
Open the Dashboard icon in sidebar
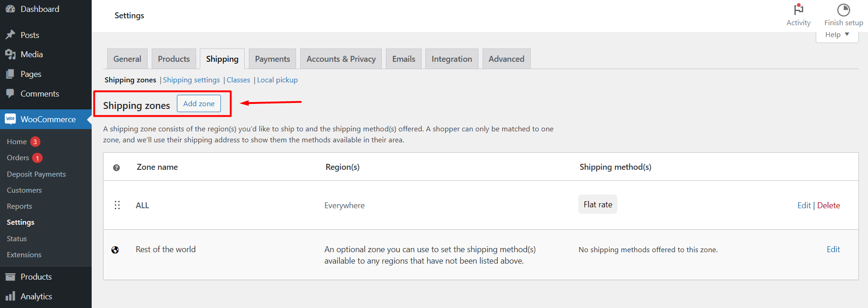tap(10, 9)
